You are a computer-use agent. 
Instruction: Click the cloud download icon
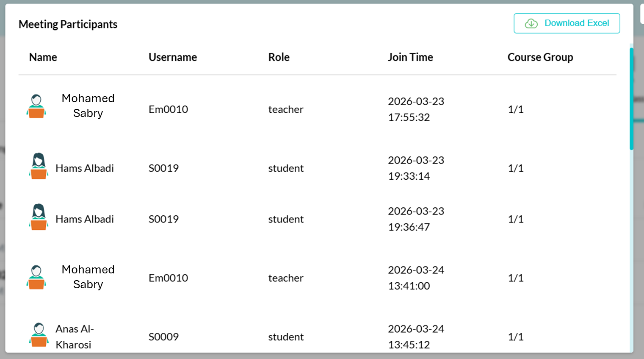click(531, 24)
